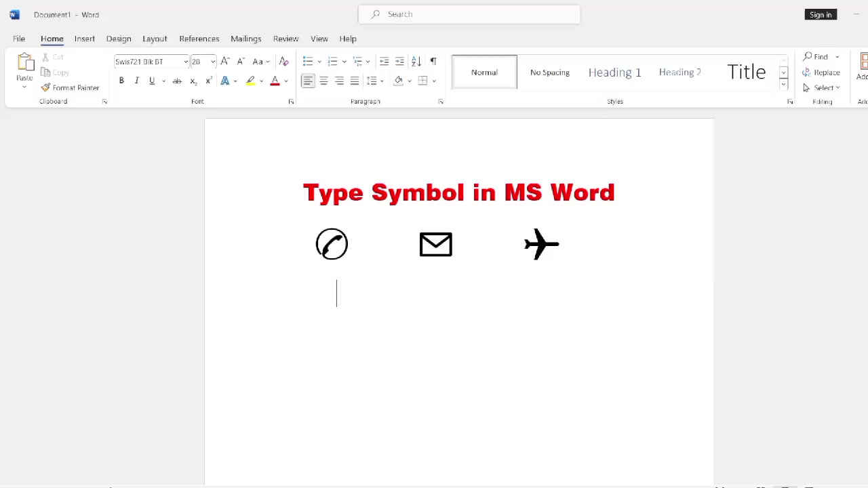Shrink font size using the smaller A
This screenshot has width=868, height=488.
240,61
